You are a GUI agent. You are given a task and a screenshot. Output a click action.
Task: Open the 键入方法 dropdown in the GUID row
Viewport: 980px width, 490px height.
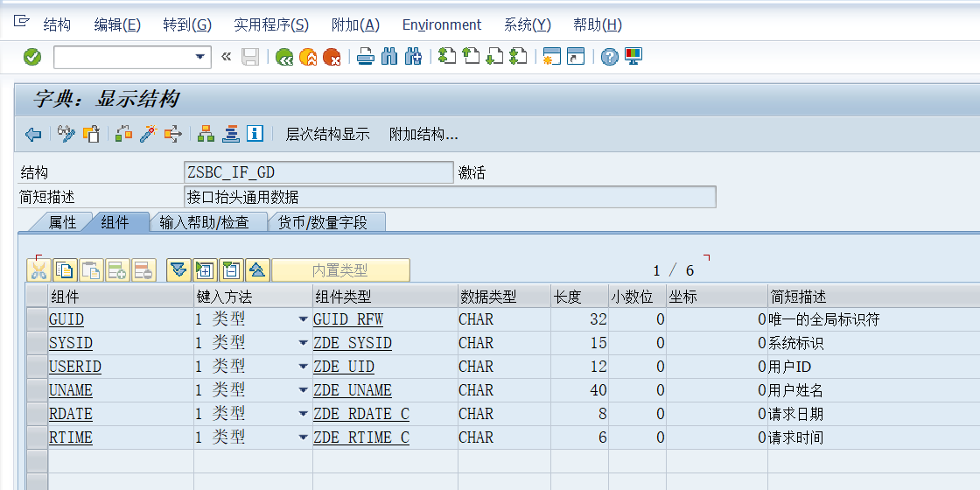pos(303,319)
